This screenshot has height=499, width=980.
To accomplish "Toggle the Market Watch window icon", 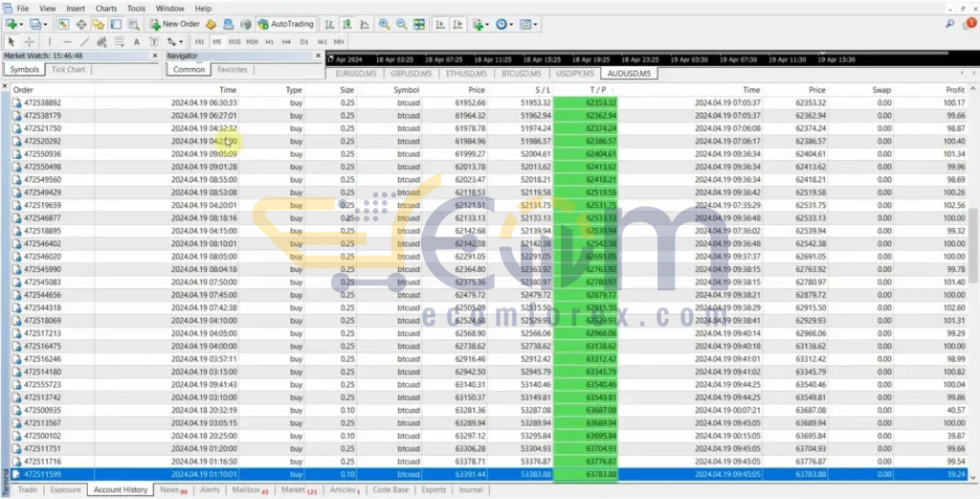I will [63, 24].
